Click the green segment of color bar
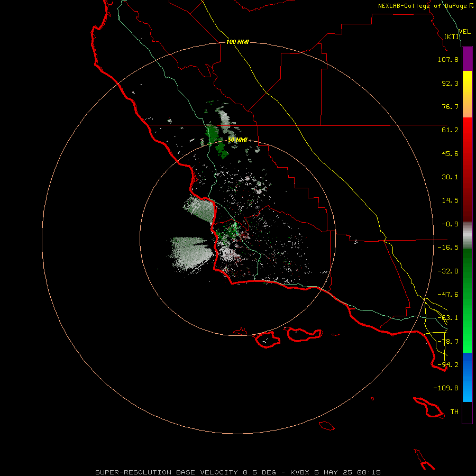Image resolution: width=476 pixels, height=476 pixels. point(467,300)
